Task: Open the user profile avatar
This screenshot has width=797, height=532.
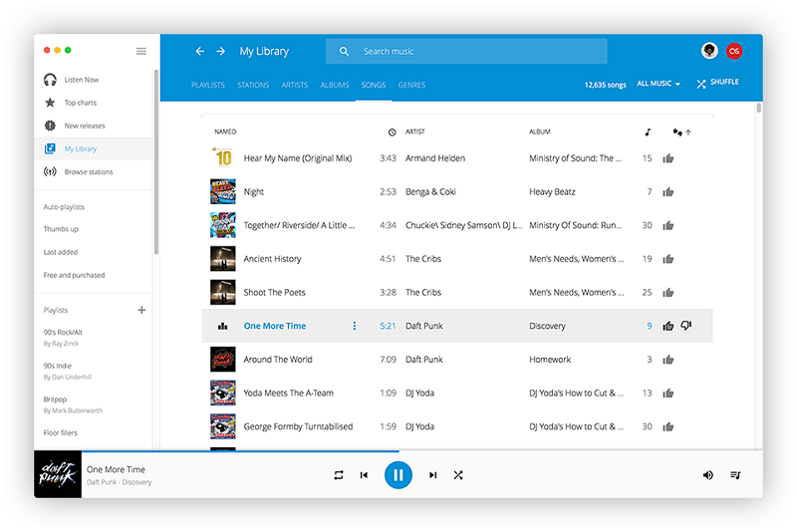Action: (709, 51)
